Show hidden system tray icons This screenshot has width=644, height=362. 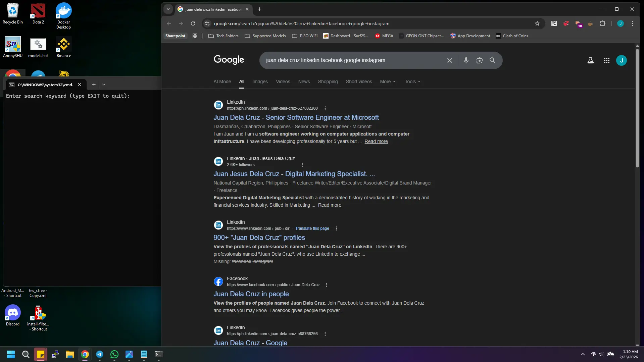coord(583,354)
